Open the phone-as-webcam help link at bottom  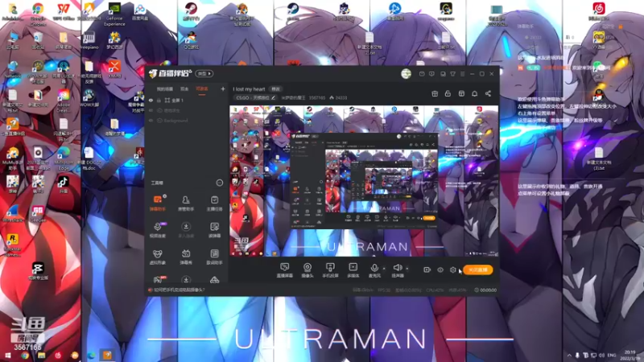click(x=179, y=290)
